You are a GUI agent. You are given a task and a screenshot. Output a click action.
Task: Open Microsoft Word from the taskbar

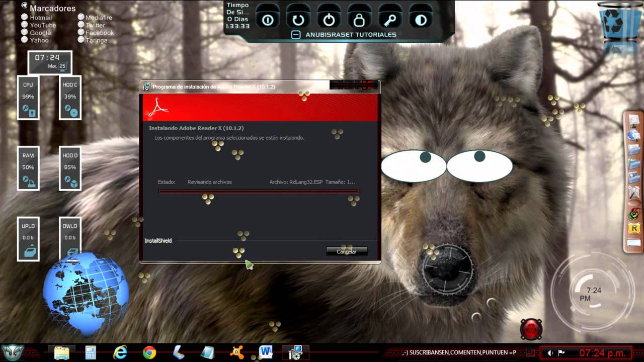point(266,352)
